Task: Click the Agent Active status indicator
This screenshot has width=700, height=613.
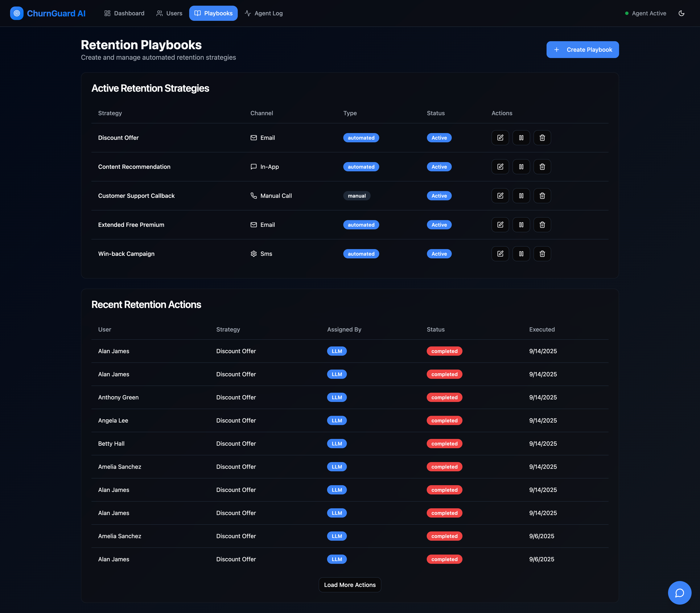Action: coord(645,13)
